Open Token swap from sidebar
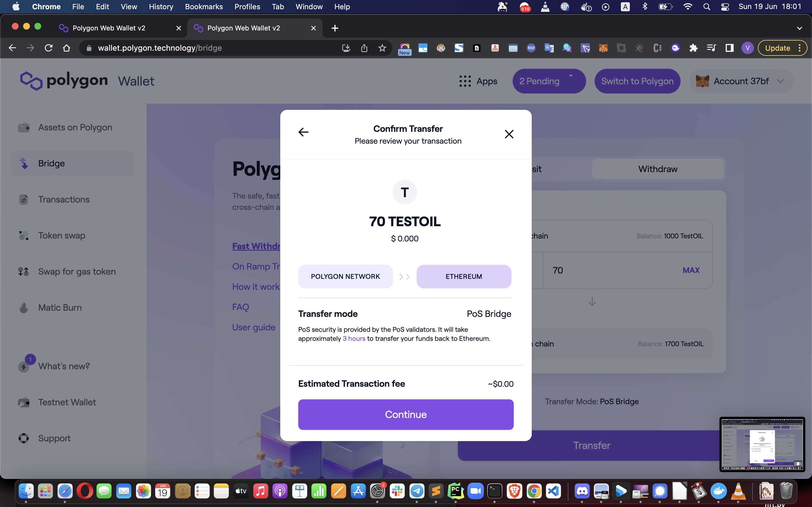This screenshot has height=507, width=812. (x=61, y=235)
